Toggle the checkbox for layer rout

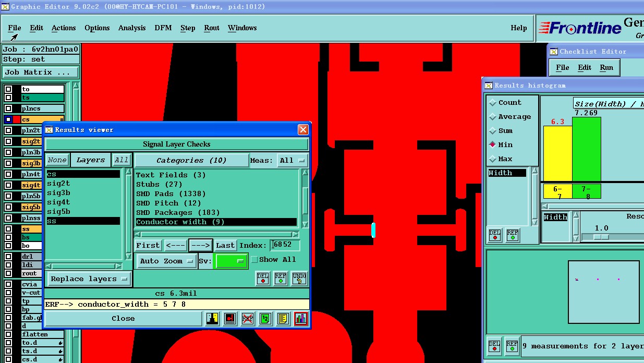pyautogui.click(x=8, y=273)
